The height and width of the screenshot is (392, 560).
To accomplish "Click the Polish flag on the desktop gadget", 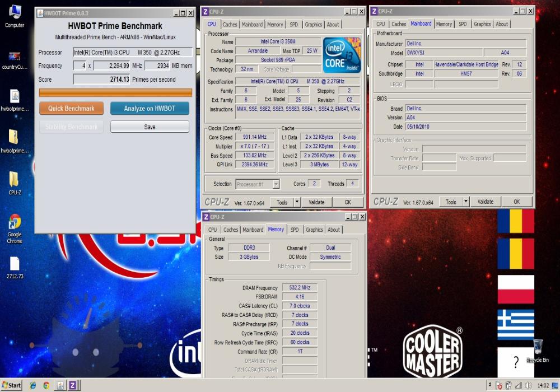I will pos(516,289).
